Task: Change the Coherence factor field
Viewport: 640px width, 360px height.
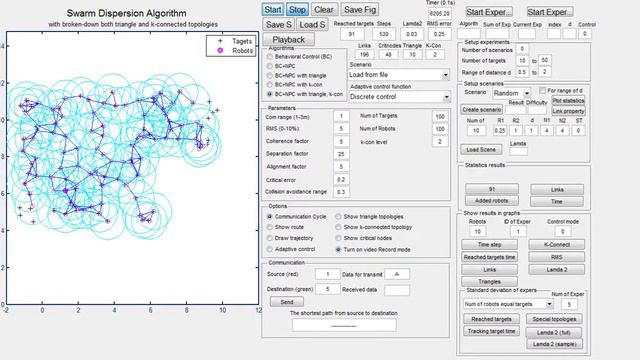Action: pos(341,141)
